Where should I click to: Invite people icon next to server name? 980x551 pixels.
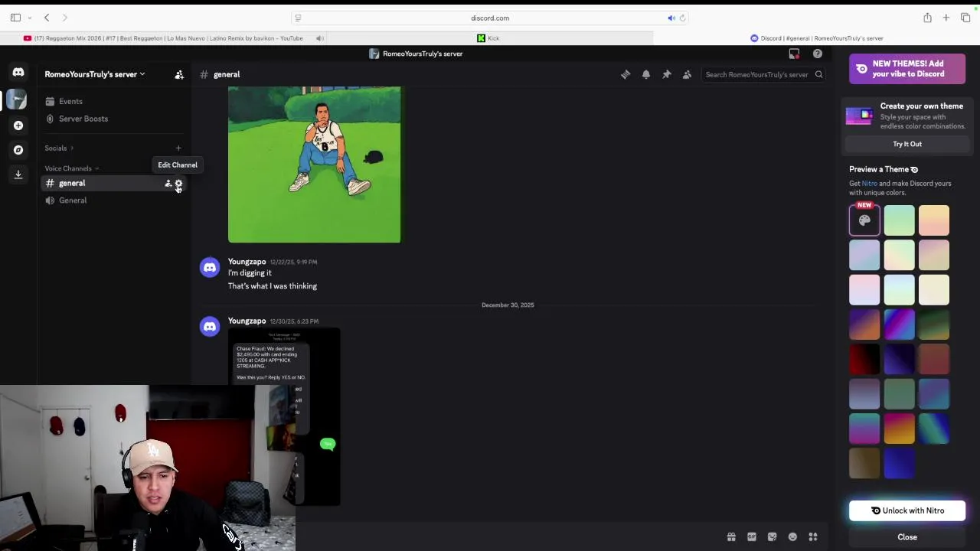pos(179,74)
